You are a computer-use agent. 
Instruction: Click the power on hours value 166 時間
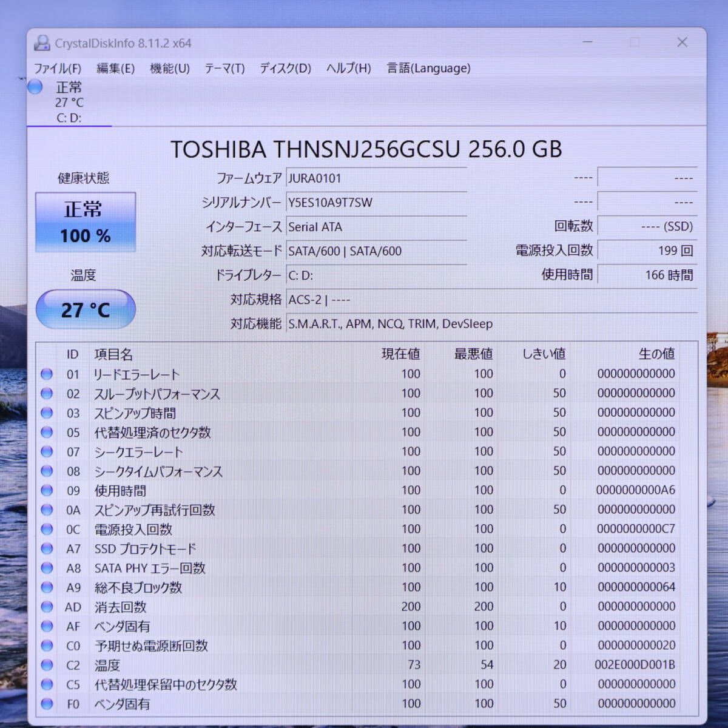647,275
